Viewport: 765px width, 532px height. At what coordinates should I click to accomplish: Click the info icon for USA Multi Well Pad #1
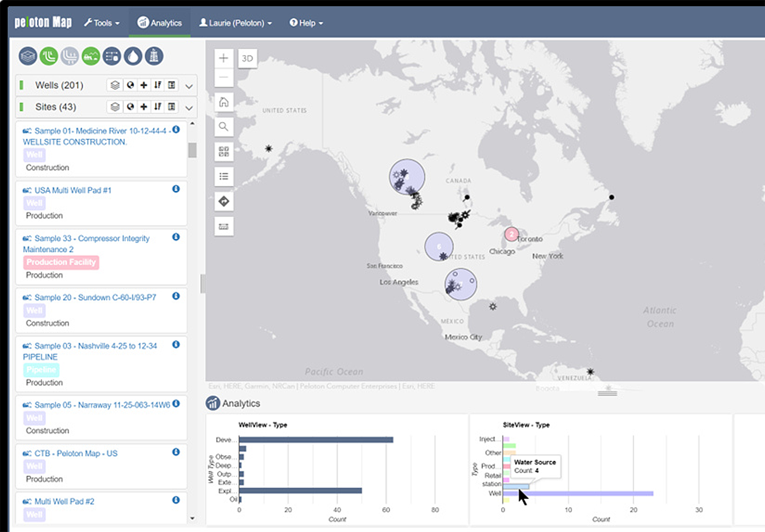coord(176,189)
